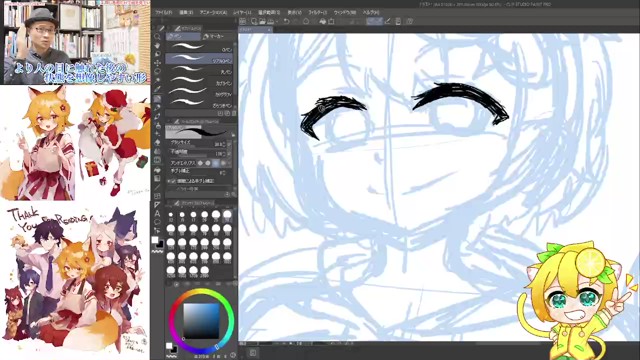Click the delete sub tool trash icon
The image size is (640, 360).
[x=234, y=113]
